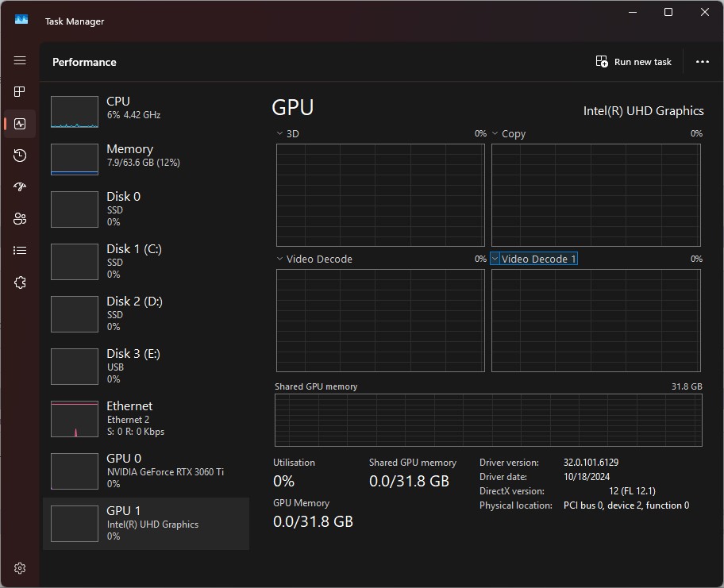Open Task Manager settings gear
This screenshot has width=724, height=588.
click(20, 568)
